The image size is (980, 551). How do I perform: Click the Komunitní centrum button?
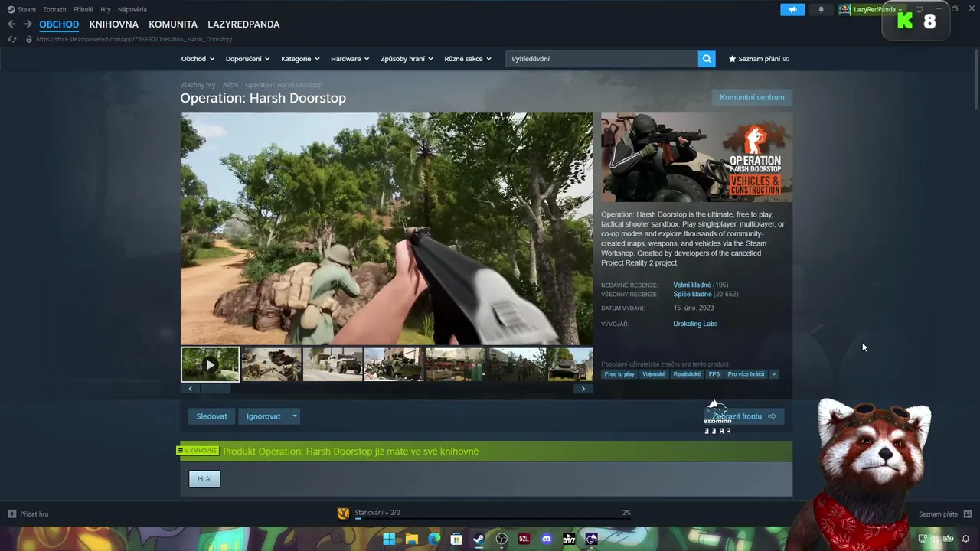(x=752, y=97)
